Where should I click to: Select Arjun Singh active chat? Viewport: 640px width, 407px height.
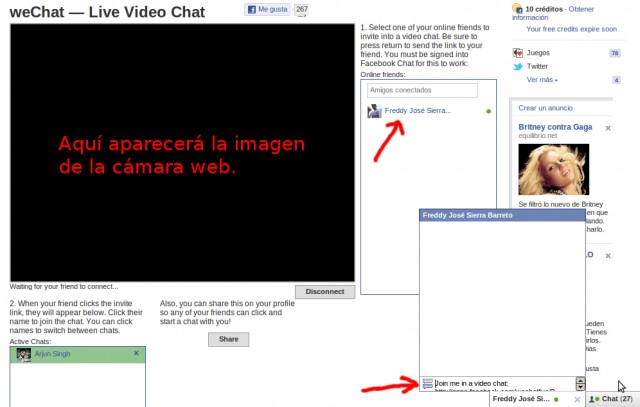[x=78, y=354]
